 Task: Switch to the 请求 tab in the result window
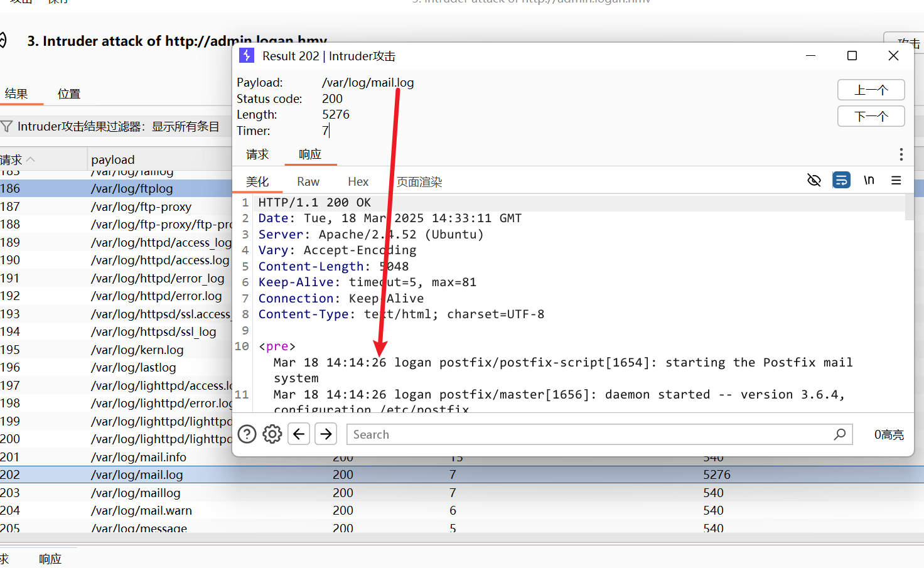click(x=257, y=154)
